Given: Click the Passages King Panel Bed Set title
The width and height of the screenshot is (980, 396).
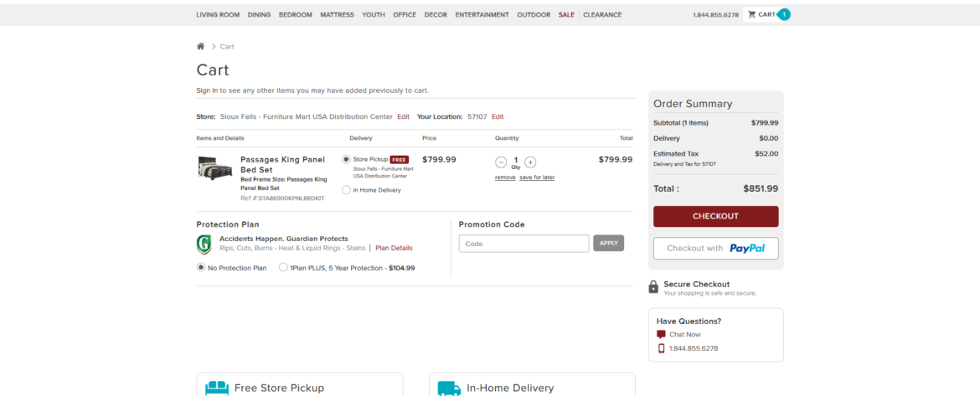Looking at the screenshot, I should coord(282,164).
